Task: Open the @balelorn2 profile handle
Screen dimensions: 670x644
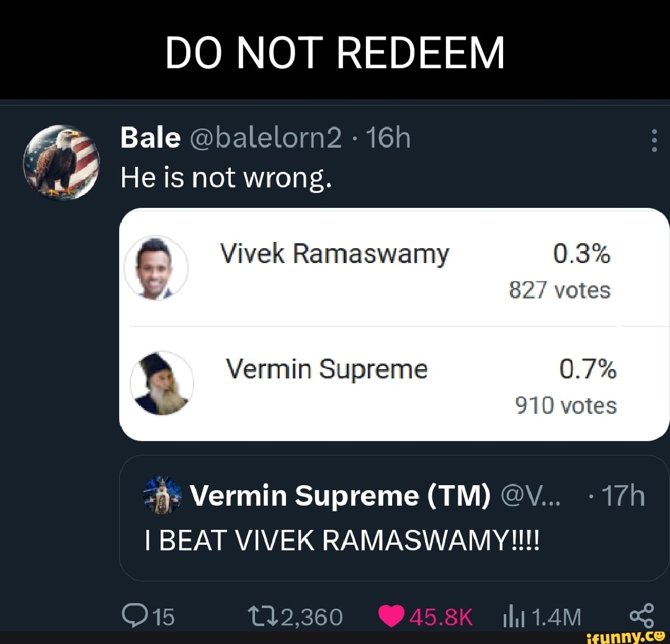Action: click(x=266, y=138)
